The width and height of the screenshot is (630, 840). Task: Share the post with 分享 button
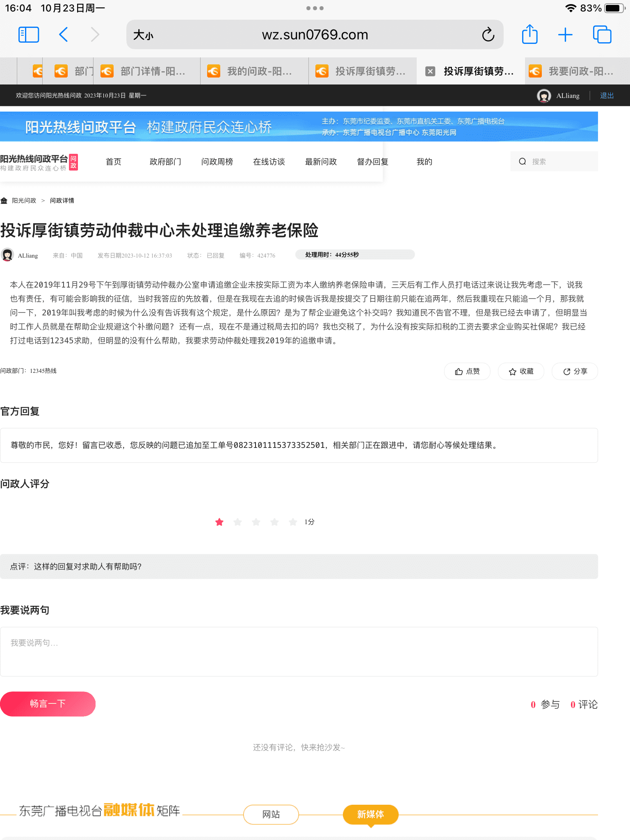575,372
